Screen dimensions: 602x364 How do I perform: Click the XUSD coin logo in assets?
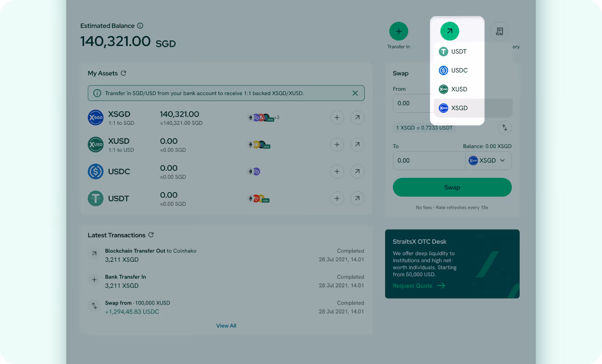96,144
